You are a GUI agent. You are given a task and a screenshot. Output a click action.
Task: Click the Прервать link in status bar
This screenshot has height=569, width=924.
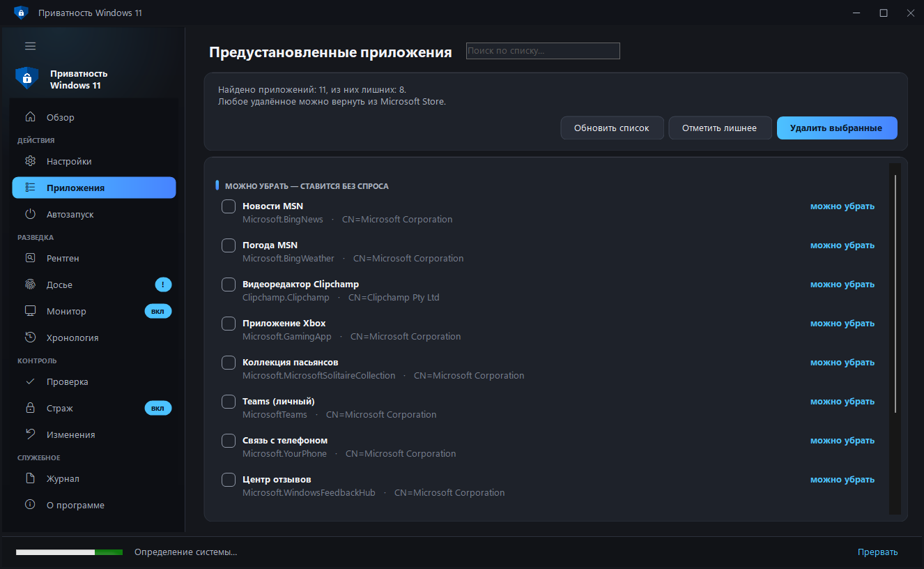(878, 552)
